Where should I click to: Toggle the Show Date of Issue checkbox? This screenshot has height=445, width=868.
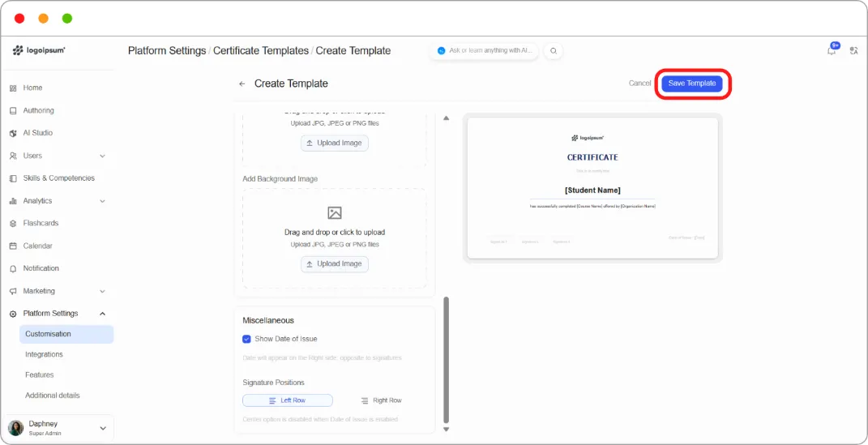click(247, 340)
